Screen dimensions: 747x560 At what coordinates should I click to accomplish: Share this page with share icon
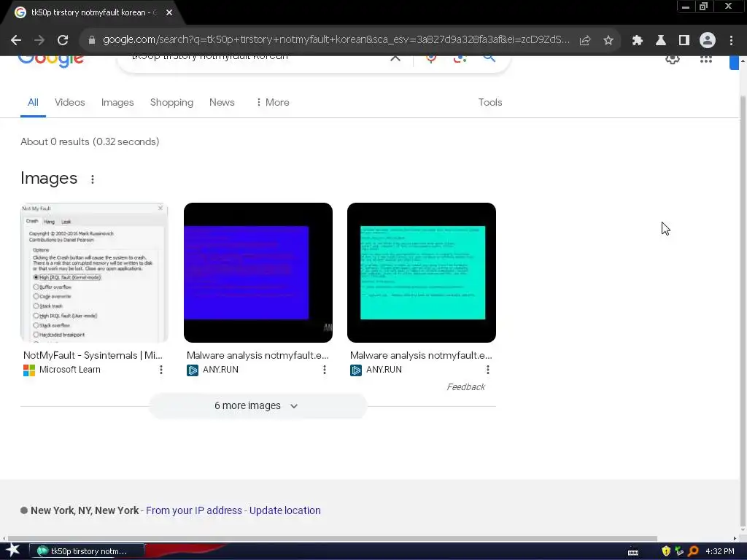tap(585, 41)
